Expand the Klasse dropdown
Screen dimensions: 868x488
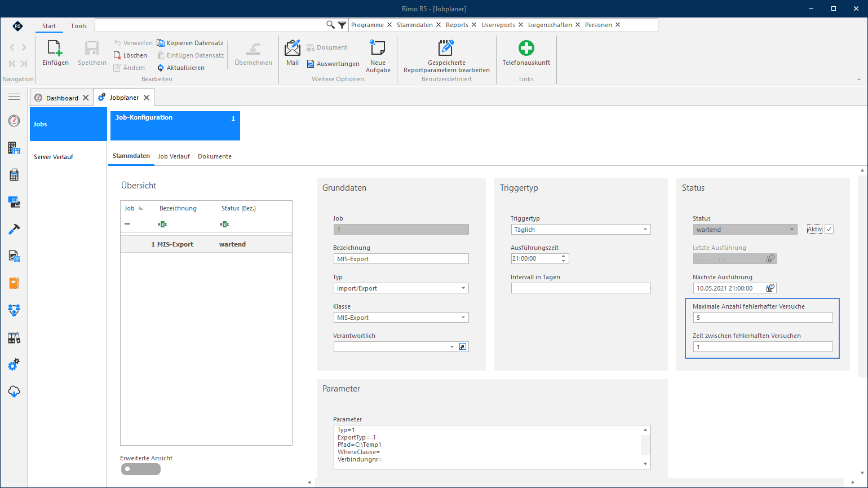(463, 318)
